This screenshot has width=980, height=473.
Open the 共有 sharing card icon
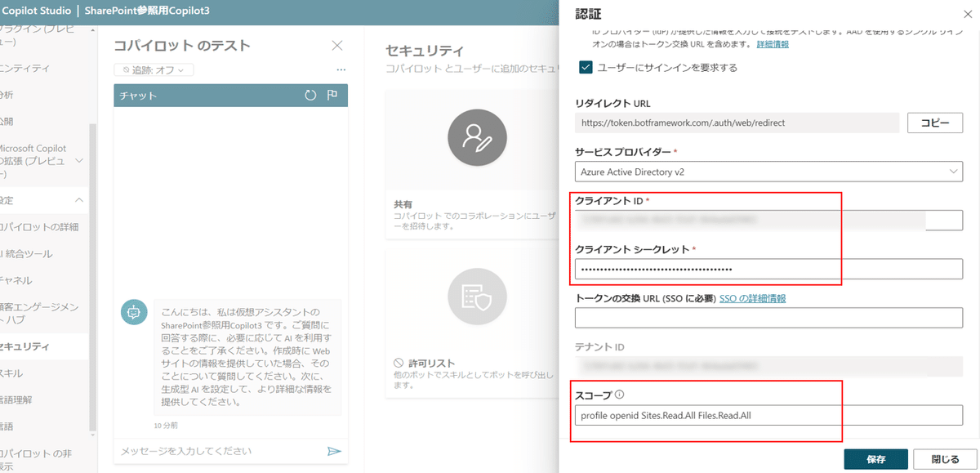(478, 138)
